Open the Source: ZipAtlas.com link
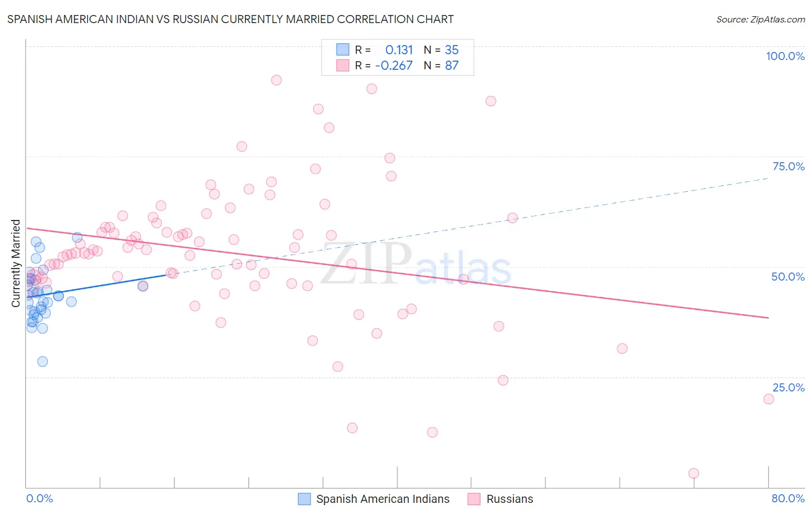812x515 pixels. pyautogui.click(x=761, y=19)
